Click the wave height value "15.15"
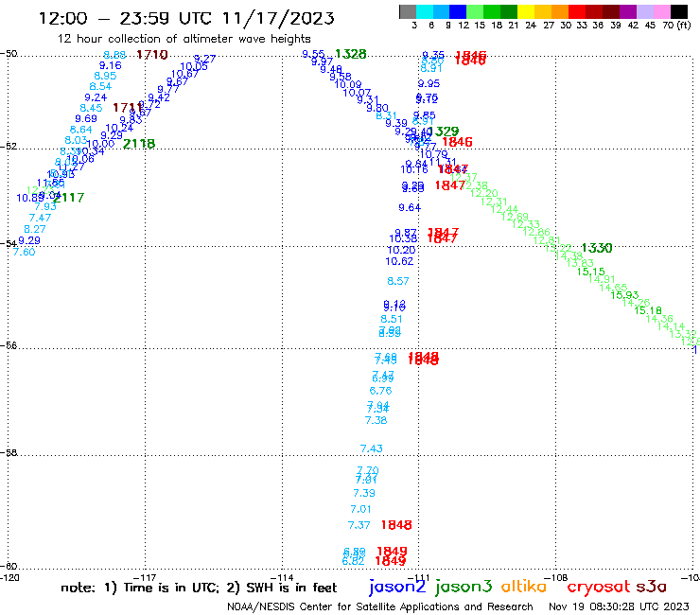This screenshot has width=700, height=615. click(x=591, y=272)
